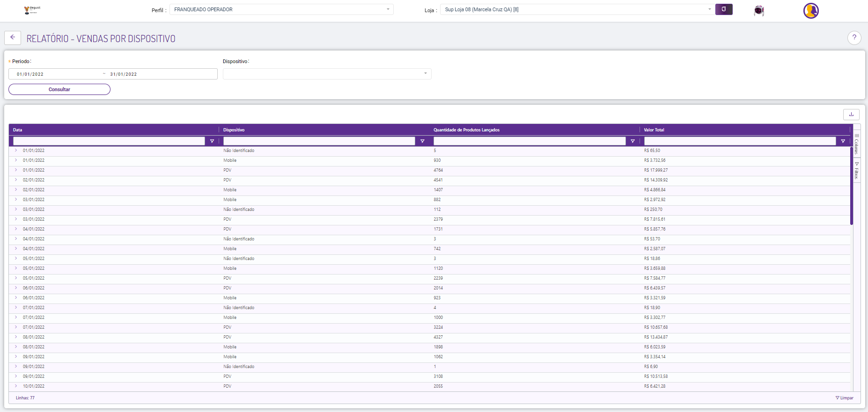Expand the first 01/01/2022 Não Identificado row
The width and height of the screenshot is (868, 412).
(16, 151)
